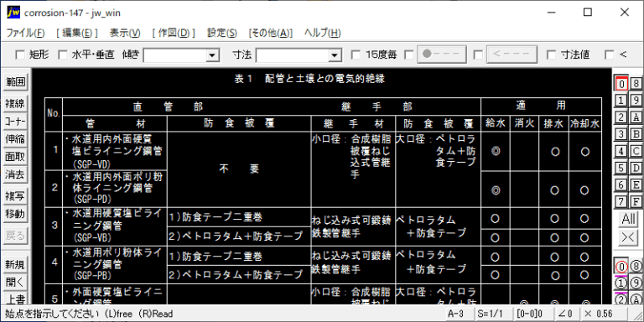
Task: Select the 移動 (move) tool
Action: [x=15, y=214]
